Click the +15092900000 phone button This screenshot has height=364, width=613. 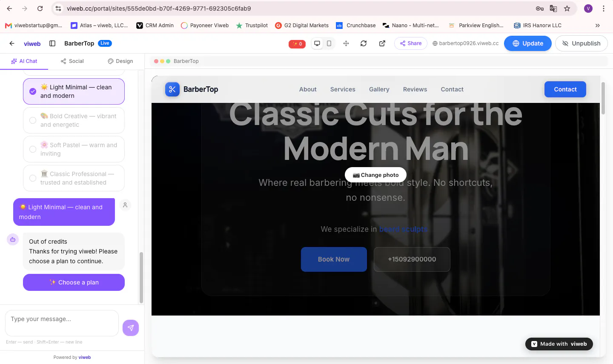pyautogui.click(x=412, y=259)
